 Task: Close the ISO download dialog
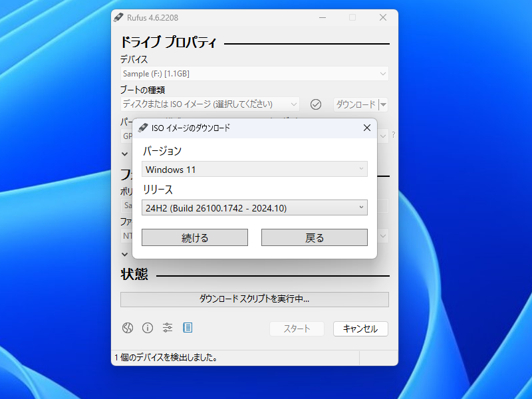(366, 128)
